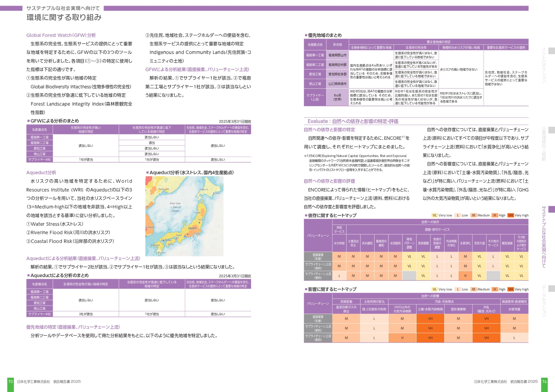Click the Aqueduct Japan water stress map
555x392 pixels.
[184, 216]
